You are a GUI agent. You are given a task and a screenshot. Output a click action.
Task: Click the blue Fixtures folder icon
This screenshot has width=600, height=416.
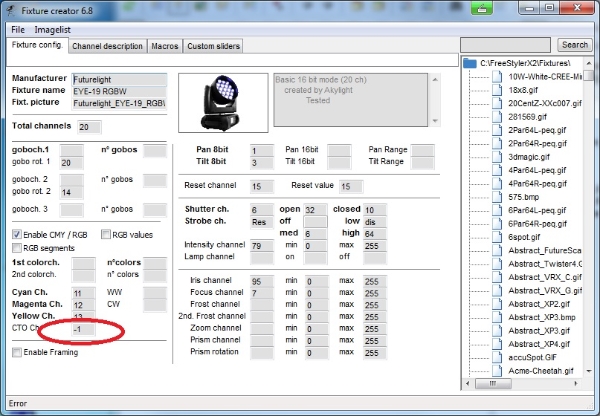pyautogui.click(x=469, y=62)
